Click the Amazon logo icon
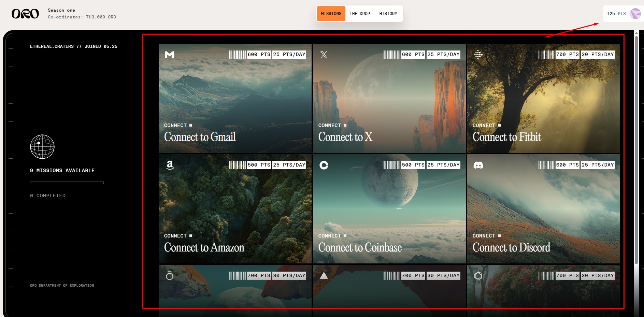 (170, 165)
